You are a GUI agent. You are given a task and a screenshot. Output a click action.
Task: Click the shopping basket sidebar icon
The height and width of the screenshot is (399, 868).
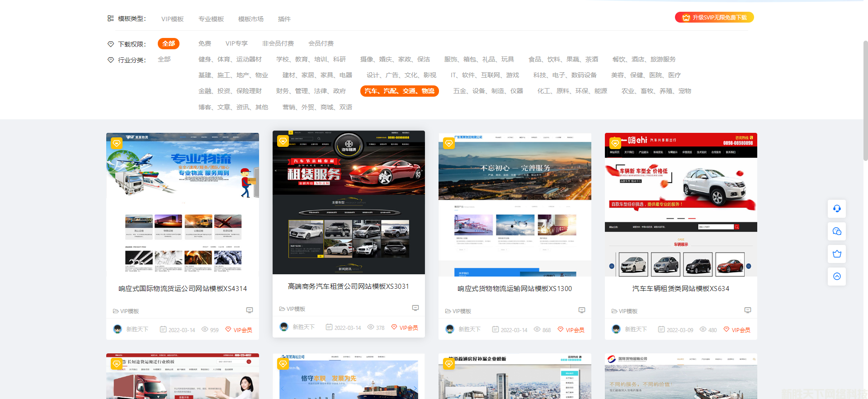tap(837, 254)
